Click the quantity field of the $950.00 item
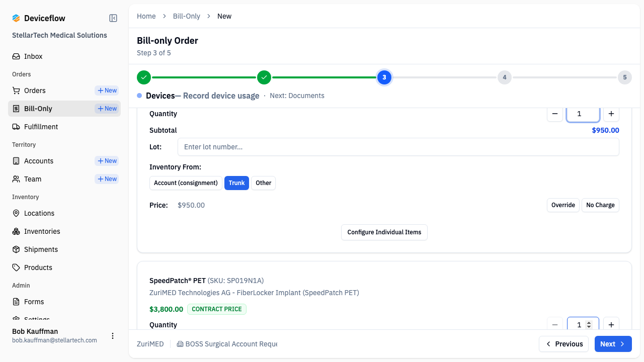The width and height of the screenshot is (644, 362). pos(583,114)
